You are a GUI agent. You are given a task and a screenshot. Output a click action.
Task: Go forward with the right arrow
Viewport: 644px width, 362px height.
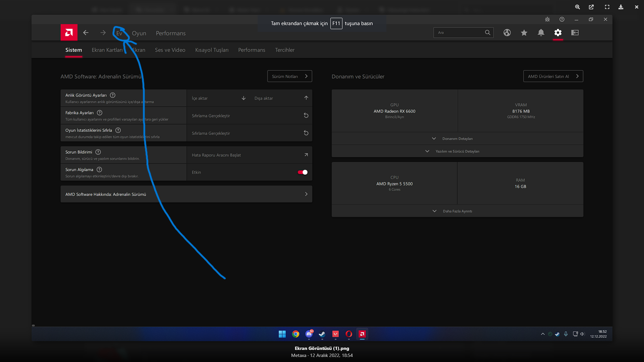coord(103,33)
